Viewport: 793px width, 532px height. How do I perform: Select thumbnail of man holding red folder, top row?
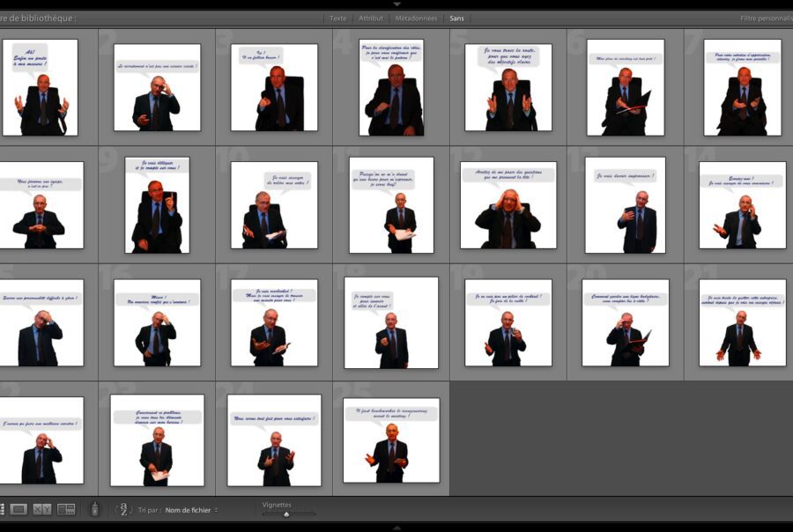tap(626, 88)
